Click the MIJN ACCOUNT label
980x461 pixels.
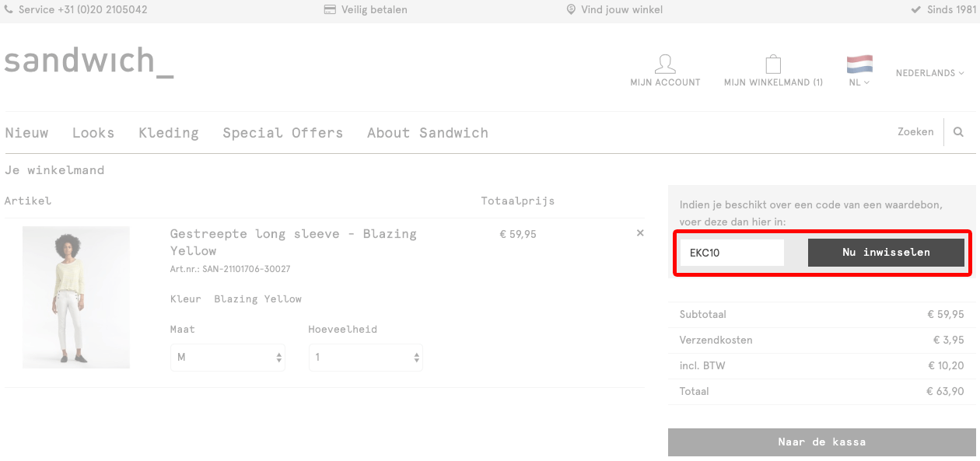coord(665,82)
